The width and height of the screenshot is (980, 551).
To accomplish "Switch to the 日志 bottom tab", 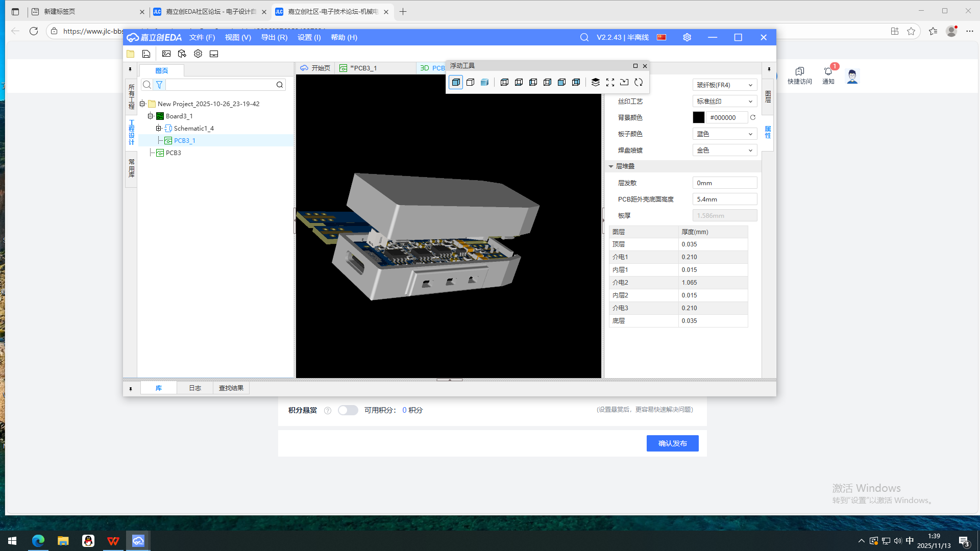I will tap(195, 388).
